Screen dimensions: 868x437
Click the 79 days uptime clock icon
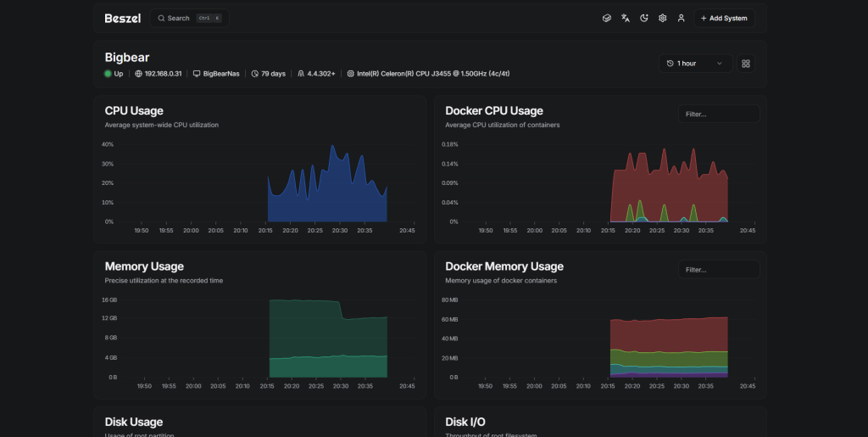click(x=255, y=74)
